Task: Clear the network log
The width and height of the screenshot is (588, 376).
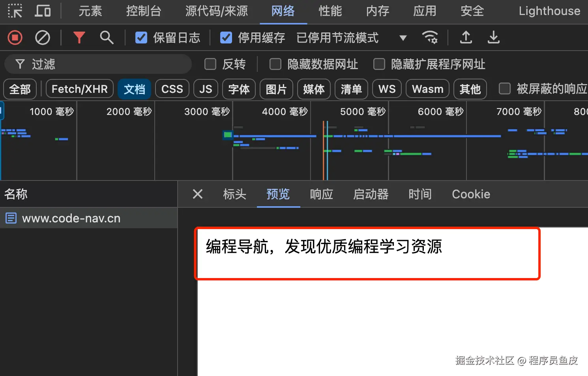Action: [43, 38]
